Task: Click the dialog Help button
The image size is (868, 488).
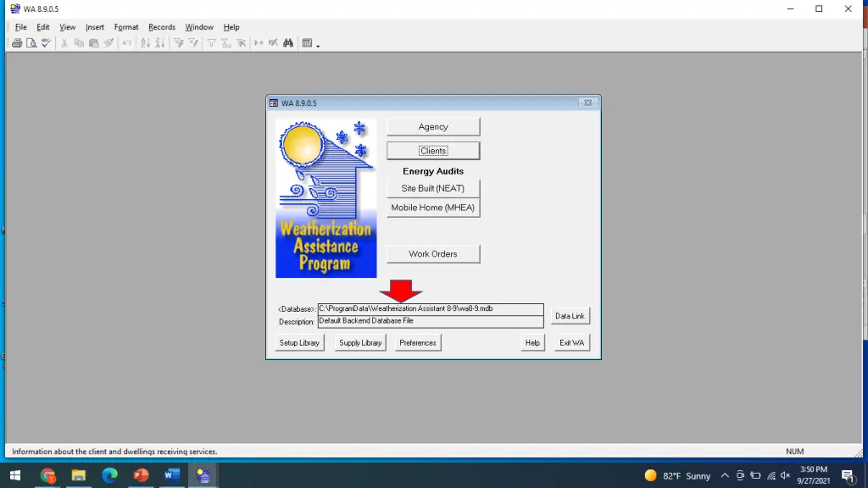Action: tap(532, 342)
